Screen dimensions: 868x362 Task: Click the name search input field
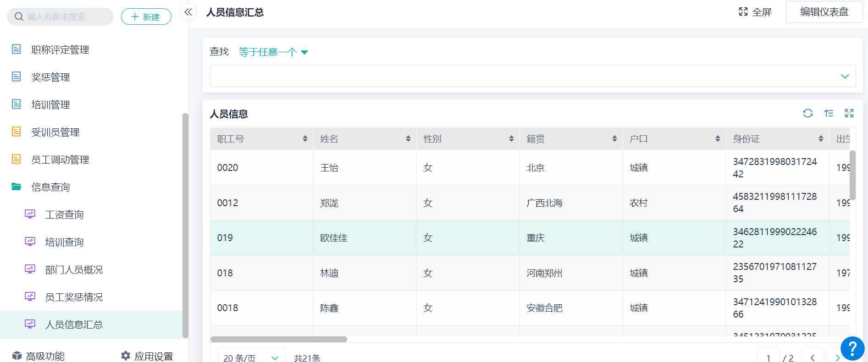coord(64,17)
